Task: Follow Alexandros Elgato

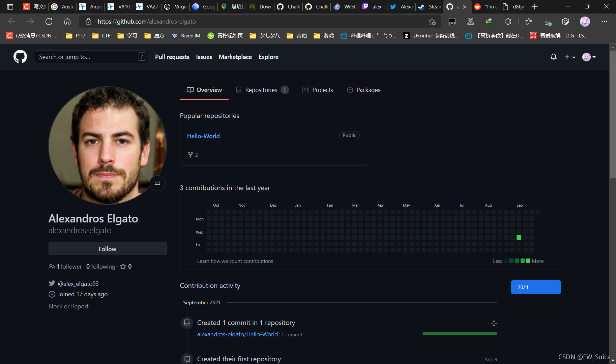Action: click(x=107, y=248)
